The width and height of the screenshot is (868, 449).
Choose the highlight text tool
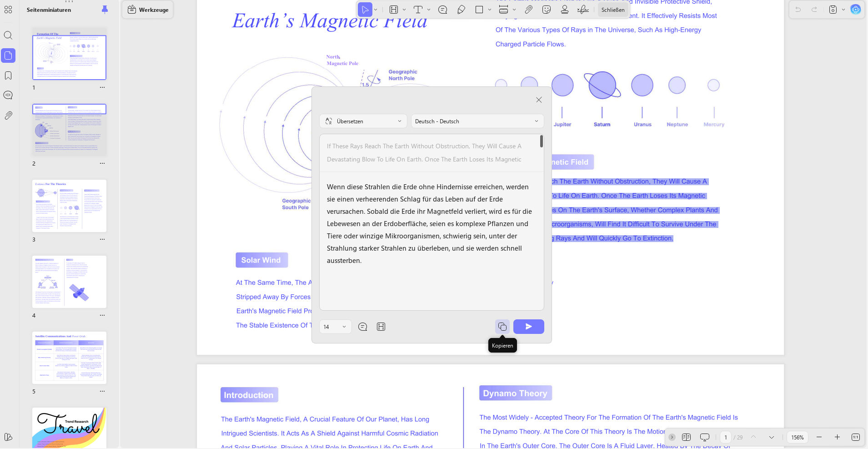click(x=394, y=10)
